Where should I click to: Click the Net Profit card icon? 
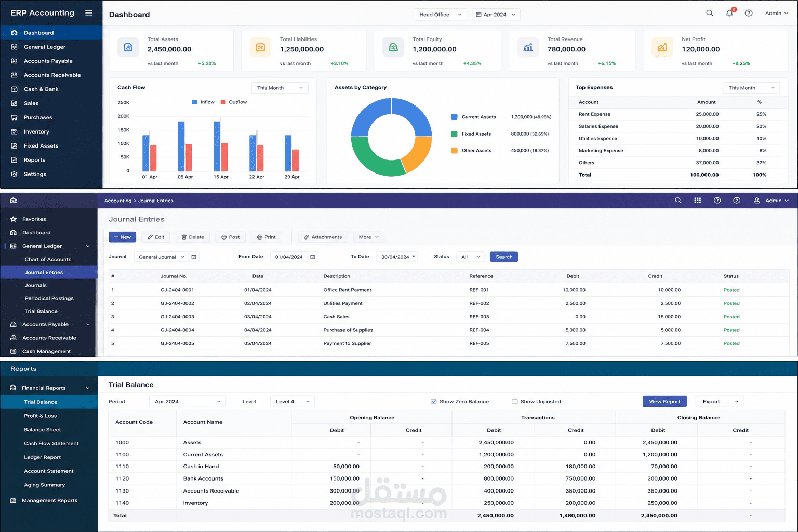(662, 48)
